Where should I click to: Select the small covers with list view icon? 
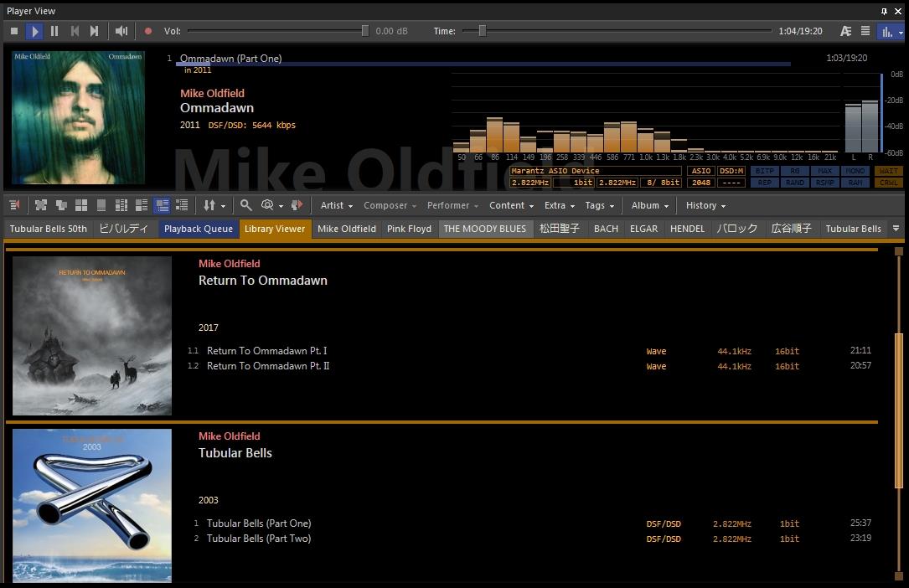pyautogui.click(x=121, y=205)
